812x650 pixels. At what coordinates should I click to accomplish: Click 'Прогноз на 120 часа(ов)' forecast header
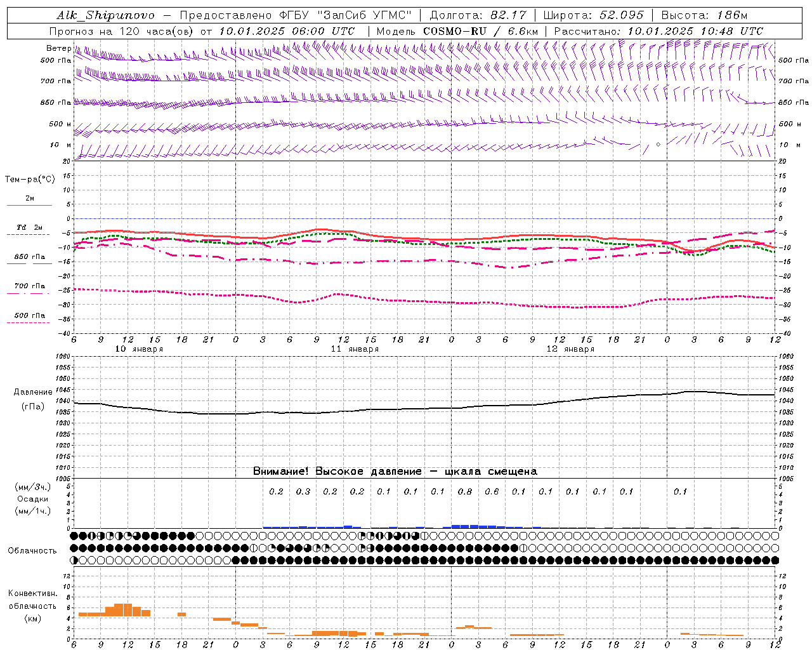coord(122,31)
